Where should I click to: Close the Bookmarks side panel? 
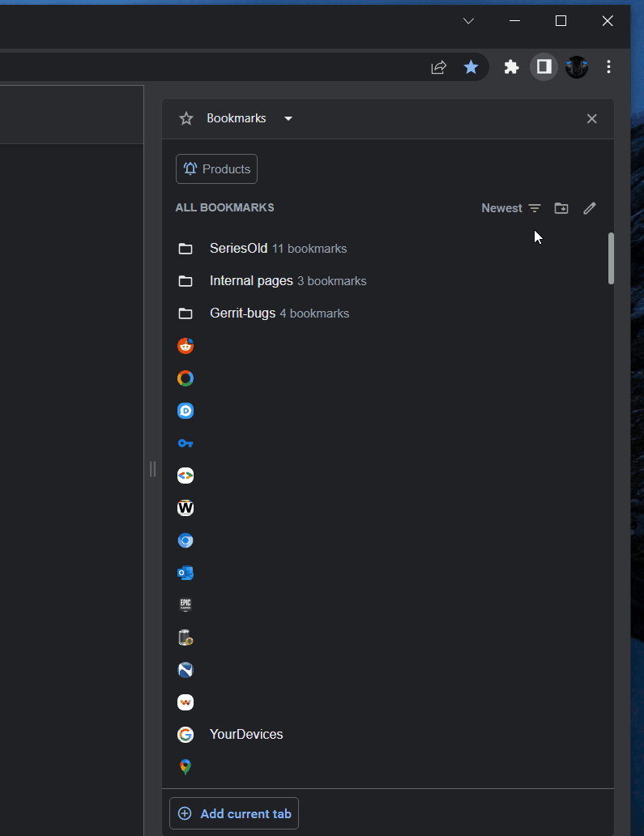(x=592, y=119)
